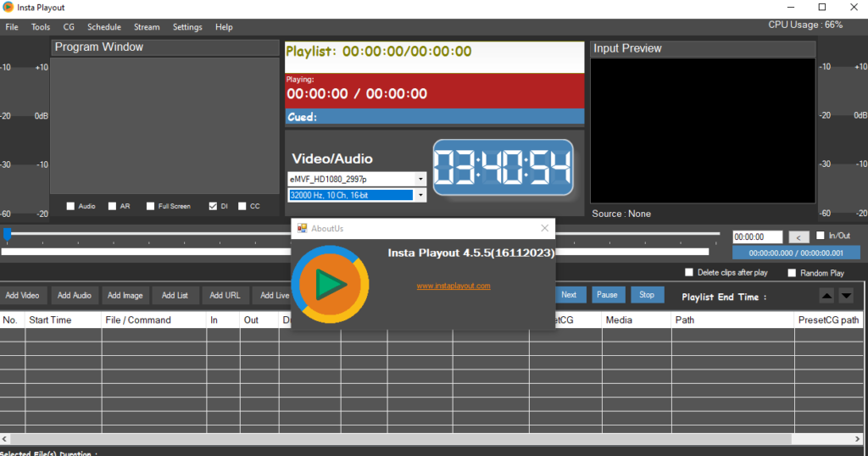Click the '<' set time button
The height and width of the screenshot is (456, 868).
(x=798, y=237)
